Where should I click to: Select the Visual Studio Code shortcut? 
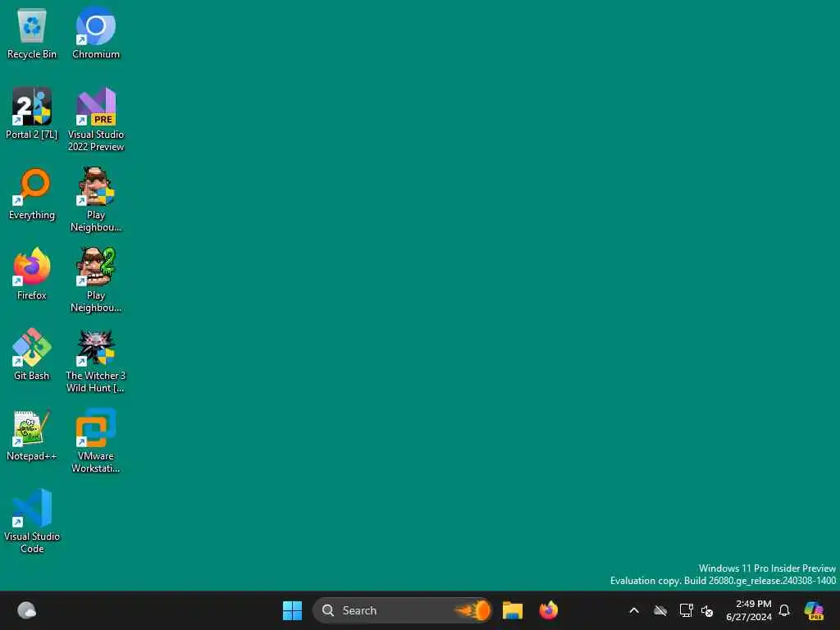[x=32, y=521]
